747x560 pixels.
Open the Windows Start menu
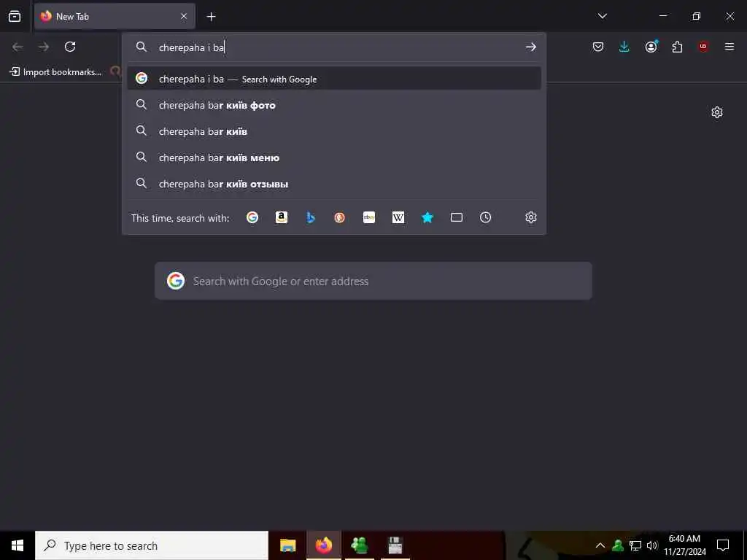coord(18,545)
